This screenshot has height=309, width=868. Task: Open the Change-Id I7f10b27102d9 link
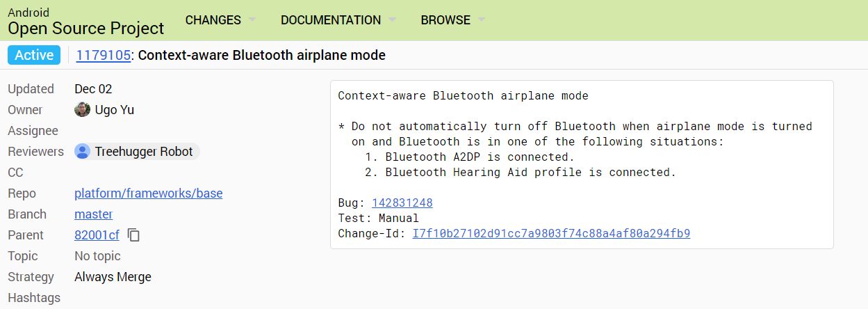551,233
